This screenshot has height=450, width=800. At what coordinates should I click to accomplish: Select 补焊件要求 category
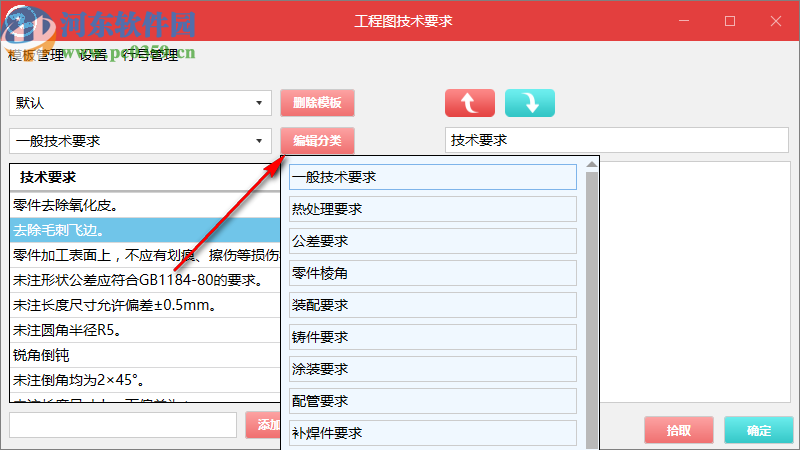coord(433,433)
